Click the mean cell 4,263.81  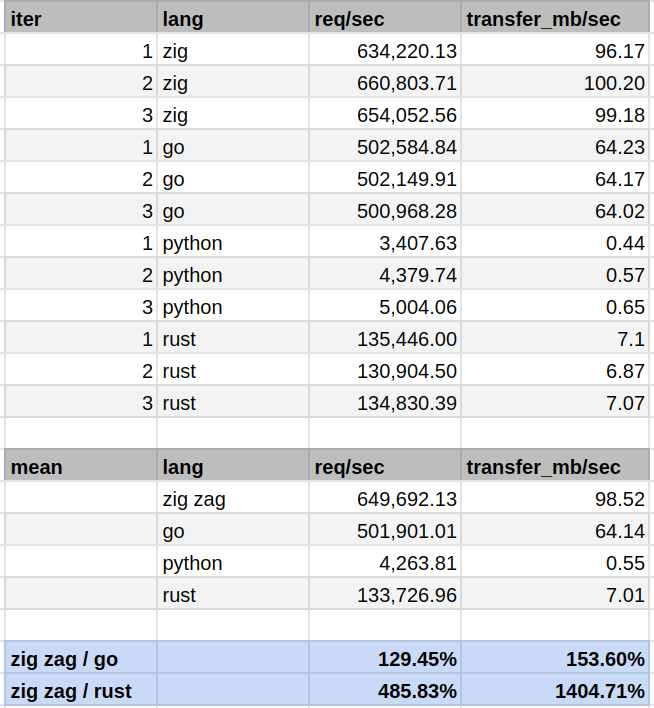pos(384,563)
